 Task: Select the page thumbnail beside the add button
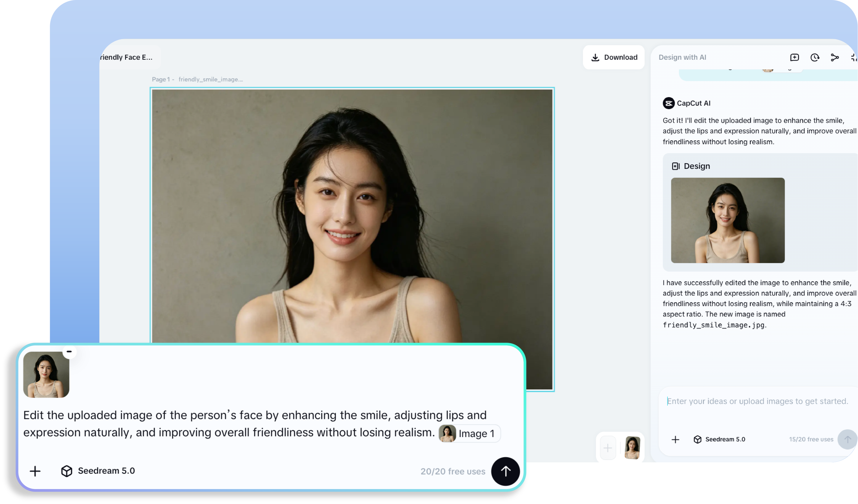(x=632, y=448)
